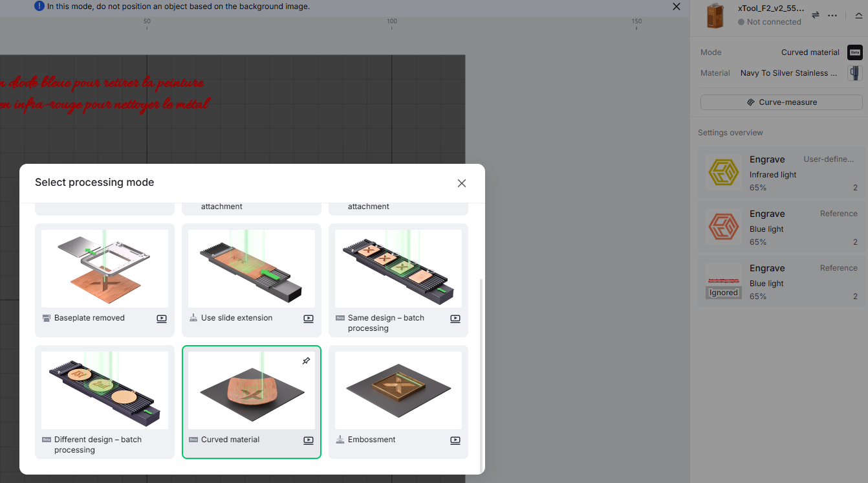Collapse the device panel with chevron
This screenshot has width=868, height=483.
click(858, 15)
